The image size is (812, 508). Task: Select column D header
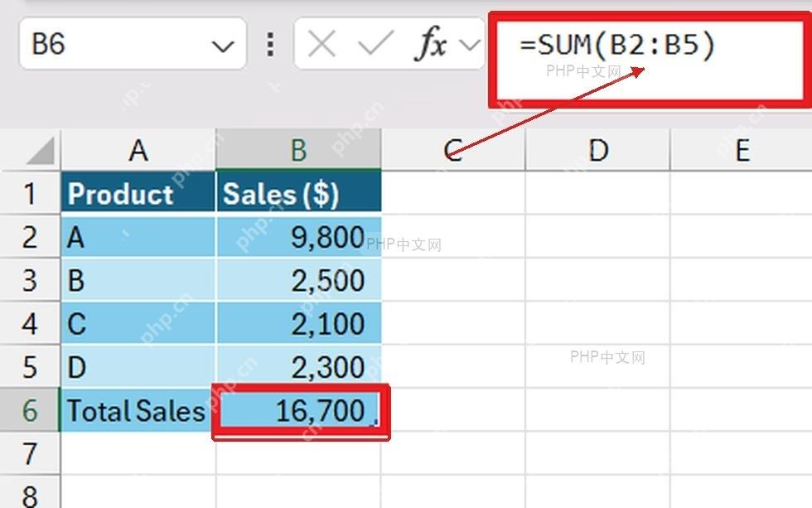click(597, 150)
